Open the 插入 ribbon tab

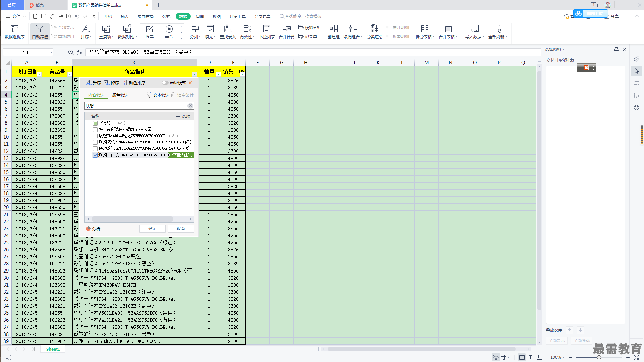pyautogui.click(x=125, y=16)
